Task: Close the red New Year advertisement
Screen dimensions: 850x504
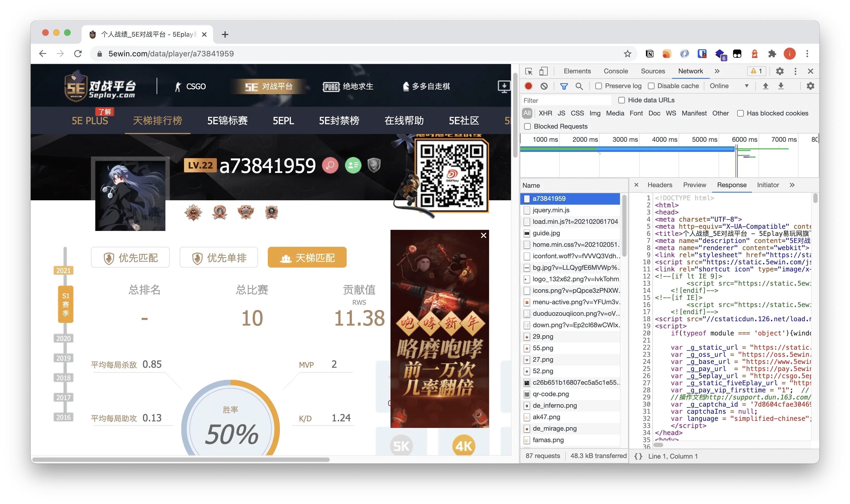Action: (x=483, y=235)
